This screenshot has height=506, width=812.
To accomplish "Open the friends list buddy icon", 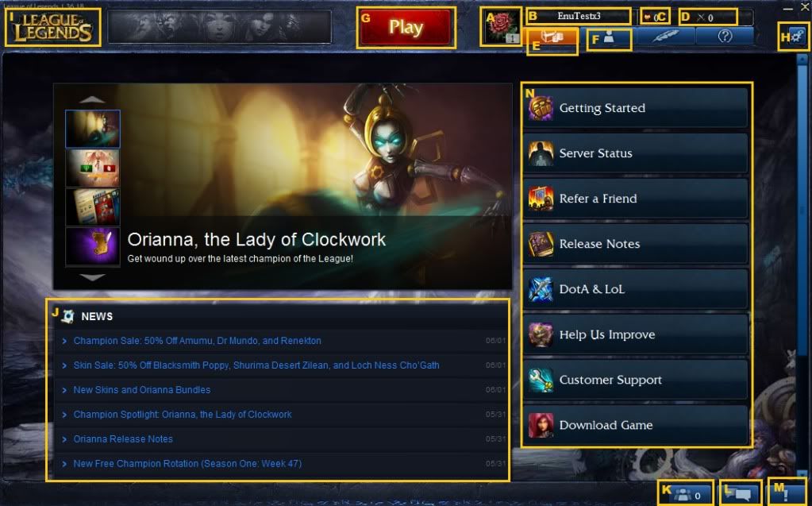I will 687,496.
